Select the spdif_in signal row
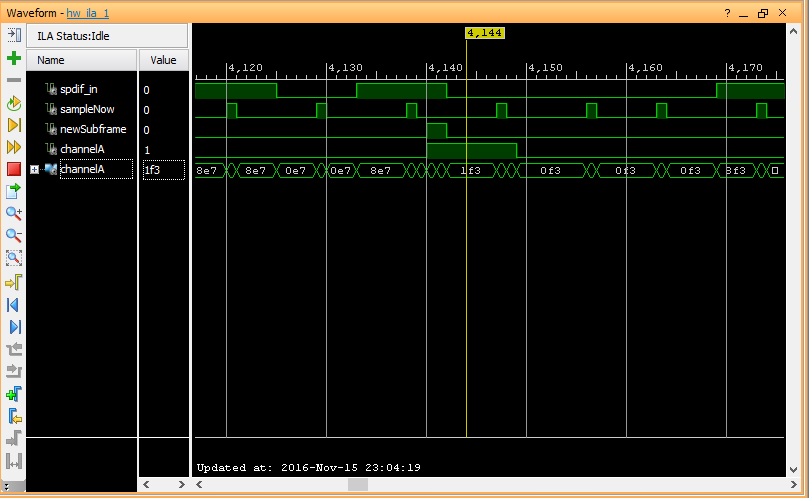Viewport: 812px width, 501px height. (x=78, y=90)
